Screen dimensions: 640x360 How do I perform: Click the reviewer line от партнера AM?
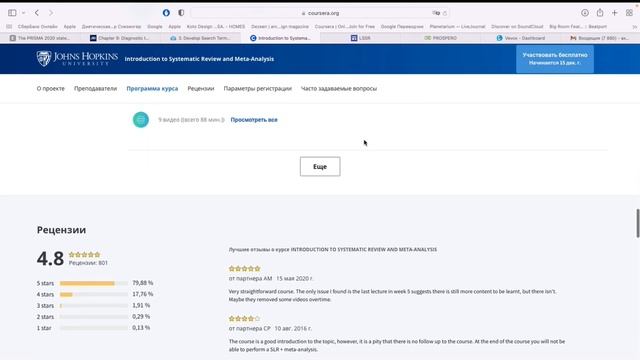pos(271,278)
